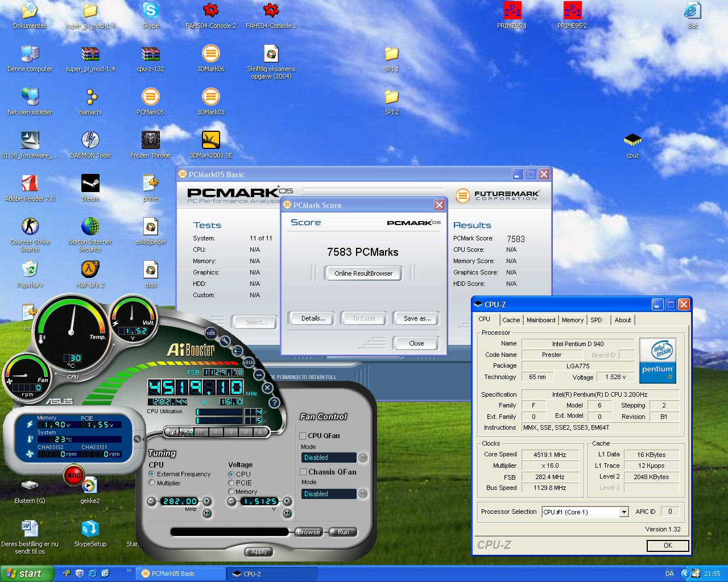Screen dimensions: 728x582
Task: Open Counter-Strike Source desktop icon
Action: [x=30, y=235]
